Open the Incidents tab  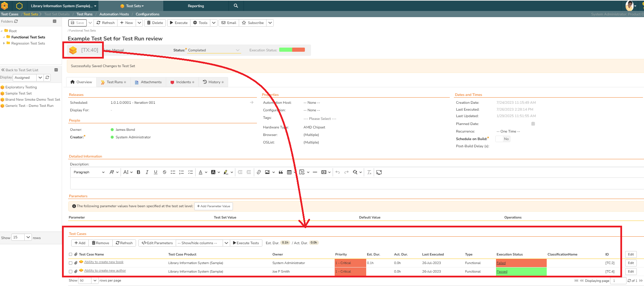pos(183,82)
